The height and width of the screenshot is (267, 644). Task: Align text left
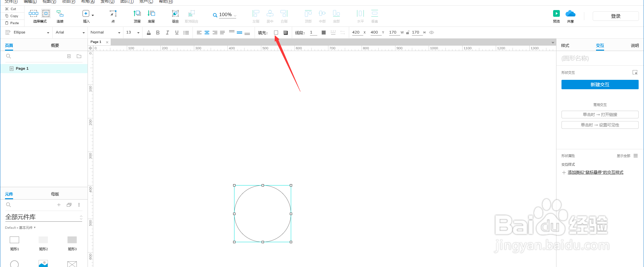tap(199, 33)
